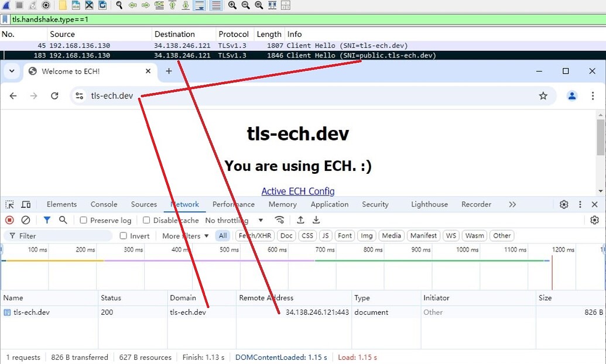Click the clear network log icon
Screen dimensions: 606x364
(26, 220)
